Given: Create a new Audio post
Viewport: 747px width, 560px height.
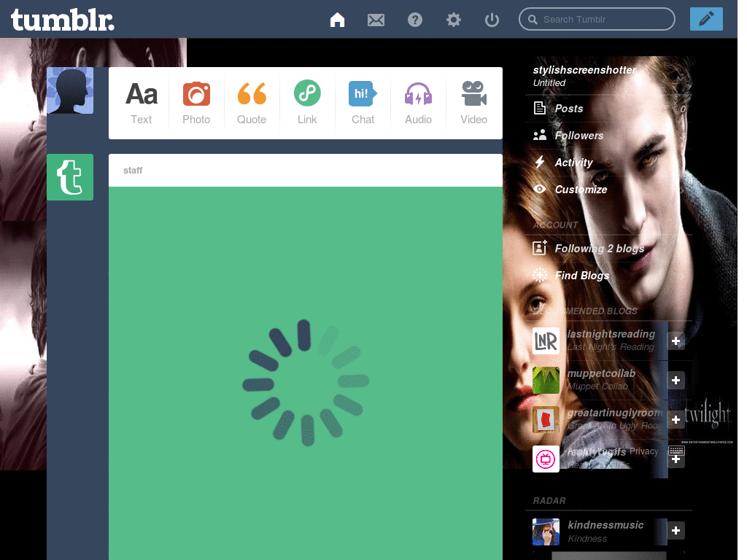Looking at the screenshot, I should pyautogui.click(x=418, y=103).
